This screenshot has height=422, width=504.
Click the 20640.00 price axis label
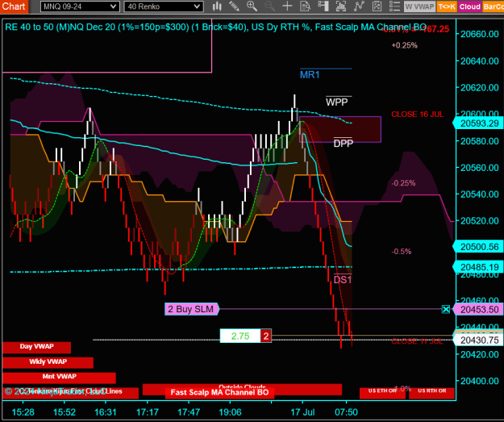480,61
